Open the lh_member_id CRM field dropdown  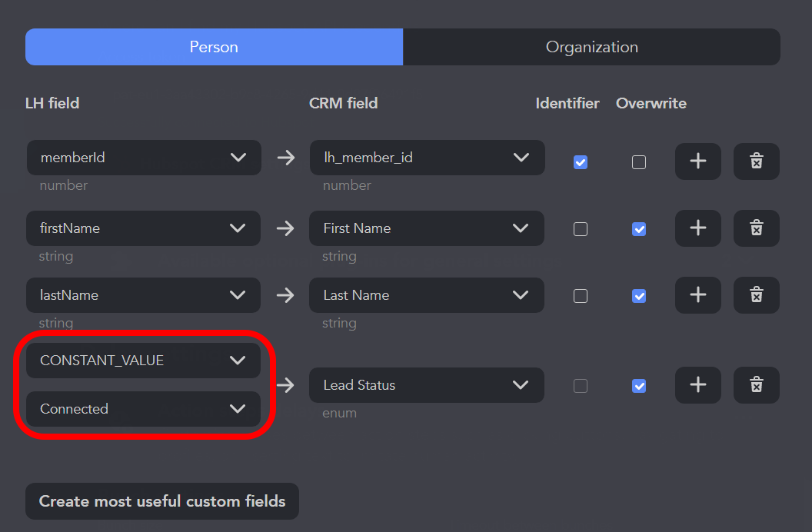427,158
